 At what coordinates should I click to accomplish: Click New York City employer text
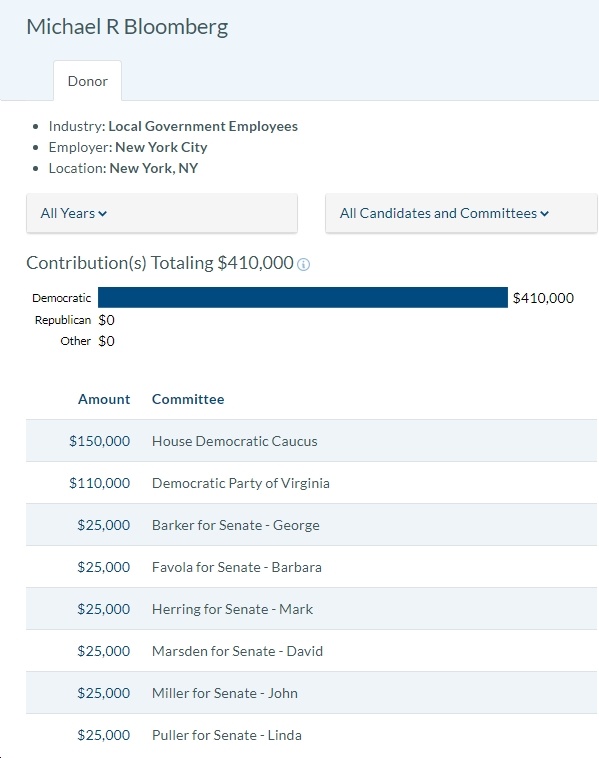coord(161,147)
